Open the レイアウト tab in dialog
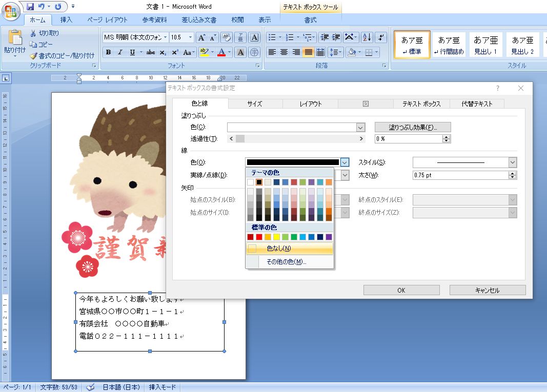 click(x=310, y=104)
